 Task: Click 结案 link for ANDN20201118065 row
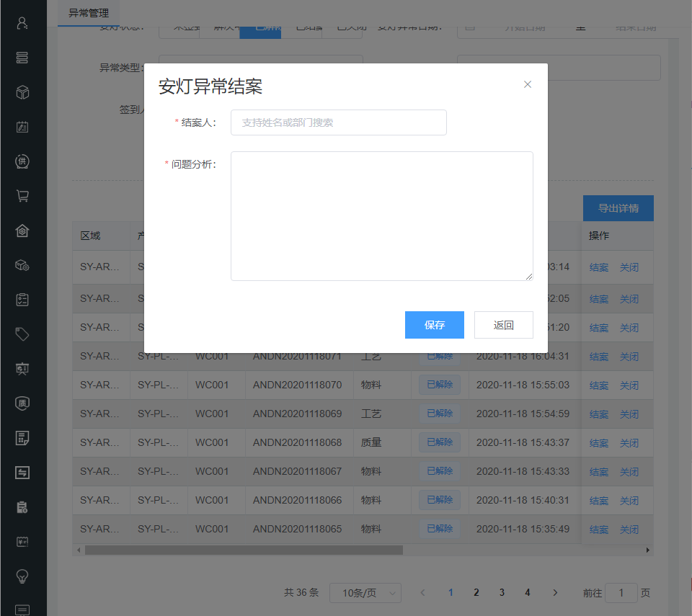coord(598,530)
